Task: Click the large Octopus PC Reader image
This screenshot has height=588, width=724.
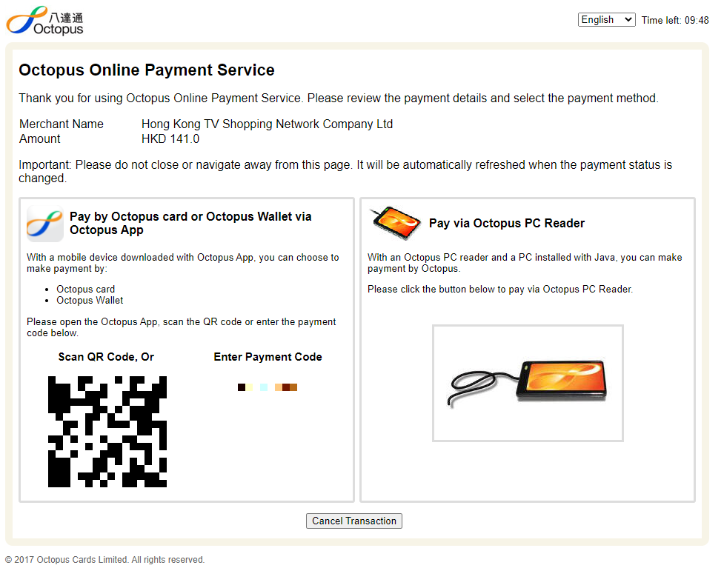Action: (528, 383)
